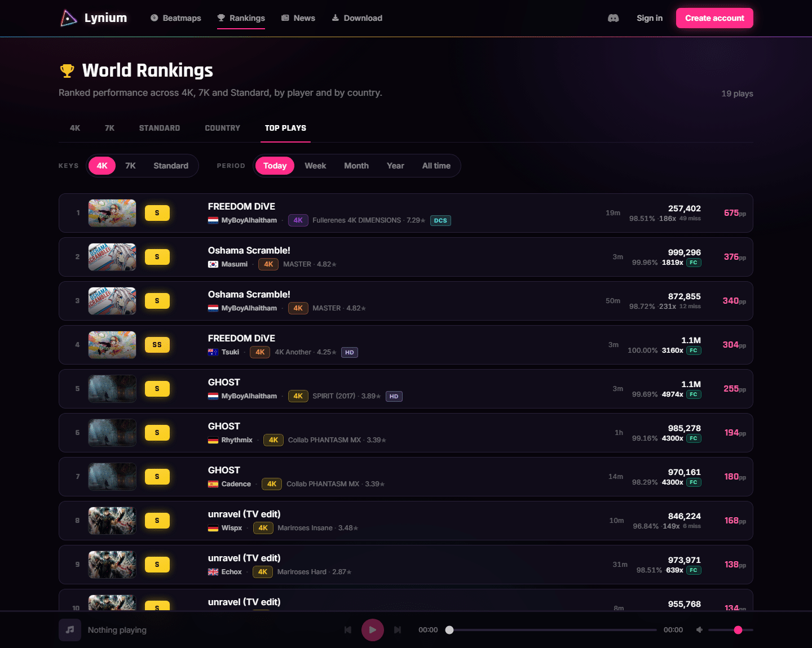Click the music note now-playing icon
The width and height of the screenshot is (812, 648).
(70, 630)
